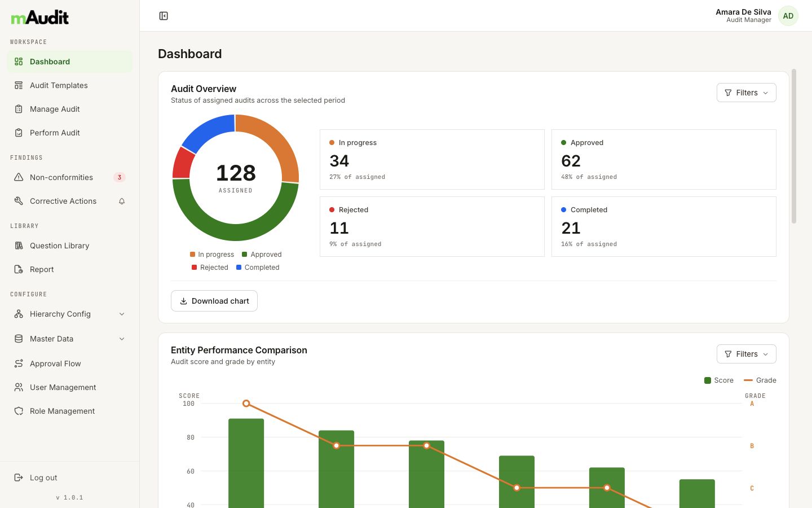Image resolution: width=812 pixels, height=508 pixels.
Task: Navigate to Manage Audit
Action: point(70,109)
